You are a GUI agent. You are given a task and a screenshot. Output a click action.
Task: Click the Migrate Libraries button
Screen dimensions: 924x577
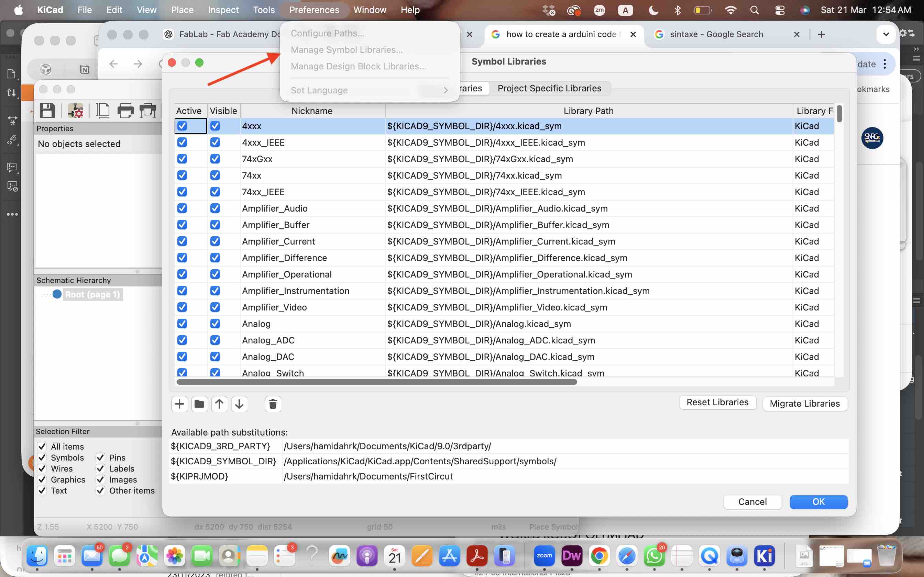tap(804, 403)
